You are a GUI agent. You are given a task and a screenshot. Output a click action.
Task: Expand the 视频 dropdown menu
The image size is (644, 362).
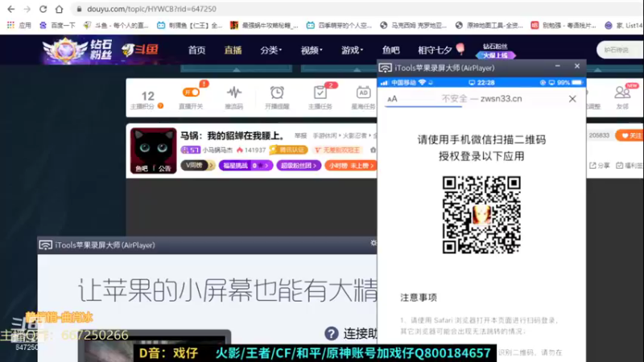[x=312, y=50]
